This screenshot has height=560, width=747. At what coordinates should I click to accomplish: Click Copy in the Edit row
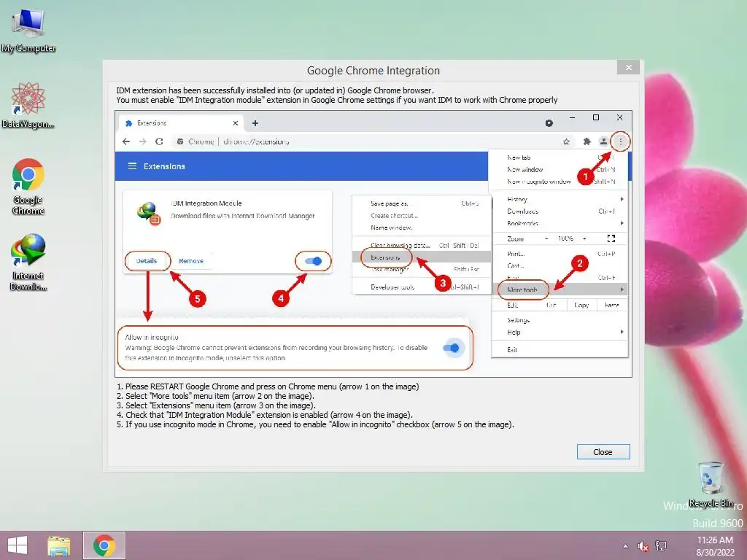(x=581, y=306)
